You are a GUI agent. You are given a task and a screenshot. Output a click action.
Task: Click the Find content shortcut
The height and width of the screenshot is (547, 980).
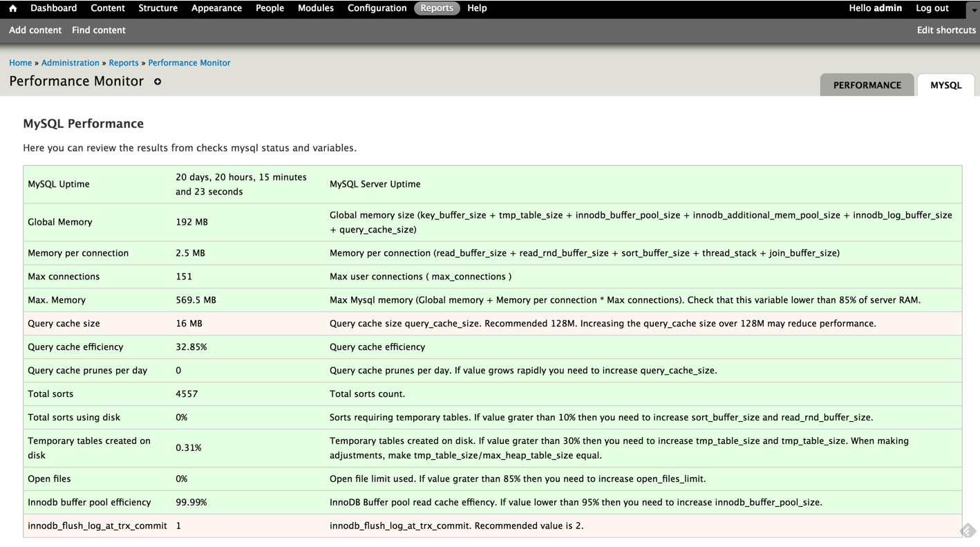[99, 30]
